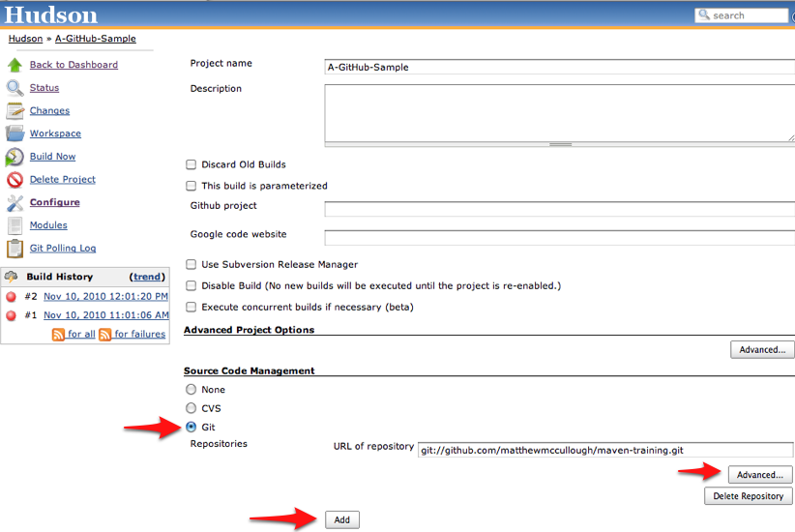
Task: Click the Google code website field
Action: (560, 237)
